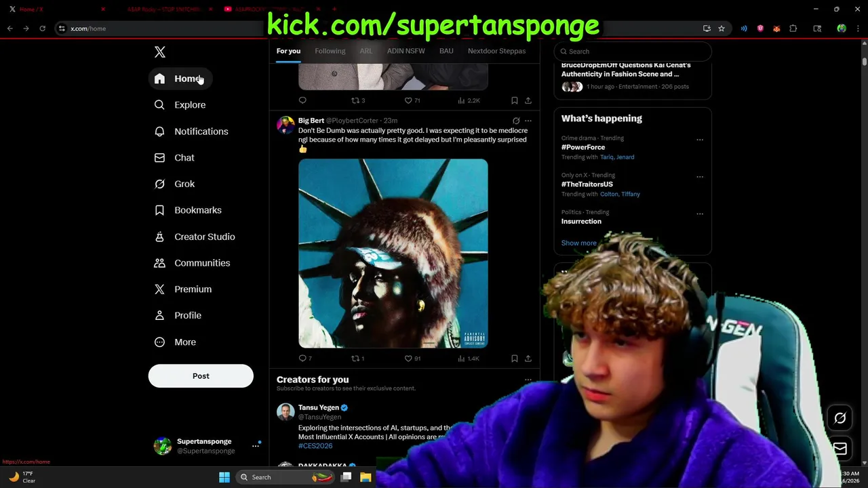Switch to the ARL tab
This screenshot has height=488, width=868.
pos(366,51)
